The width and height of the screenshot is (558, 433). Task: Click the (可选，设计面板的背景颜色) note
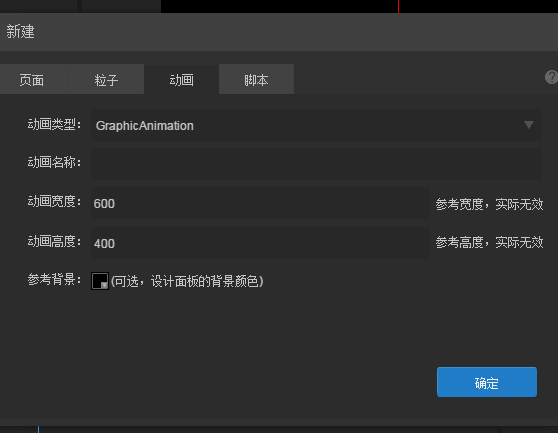point(187,281)
